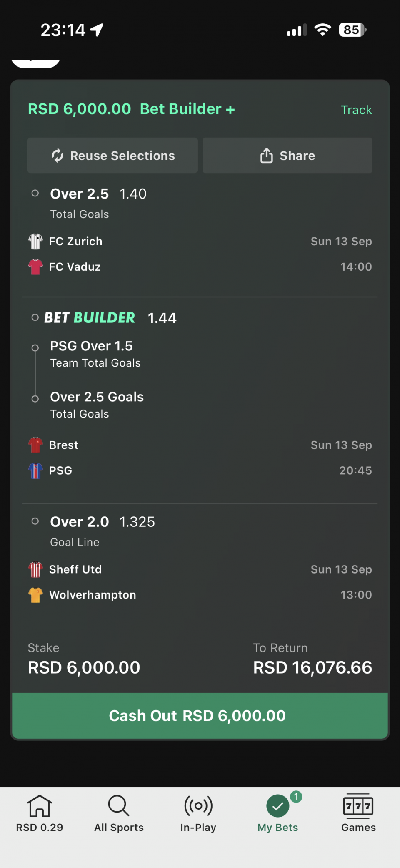Tap the FC Zurich striped jersey icon
400x868 pixels.
pyautogui.click(x=35, y=242)
